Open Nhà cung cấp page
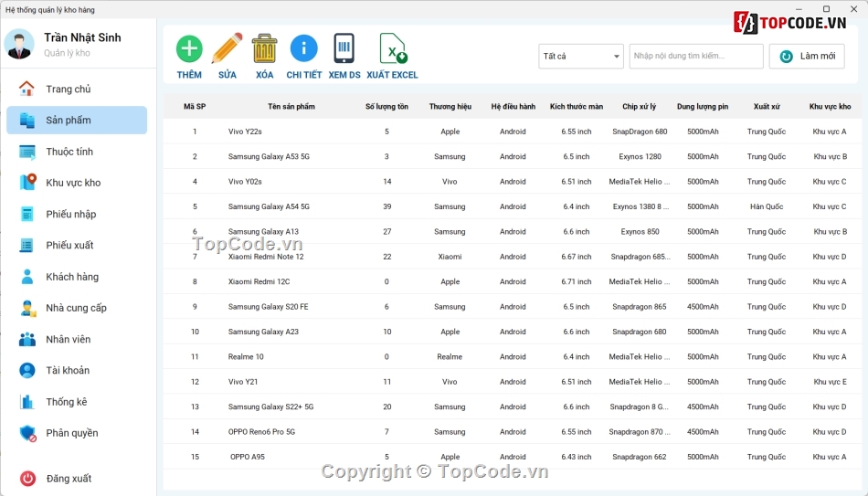Image resolution: width=868 pixels, height=496 pixels. (x=77, y=308)
